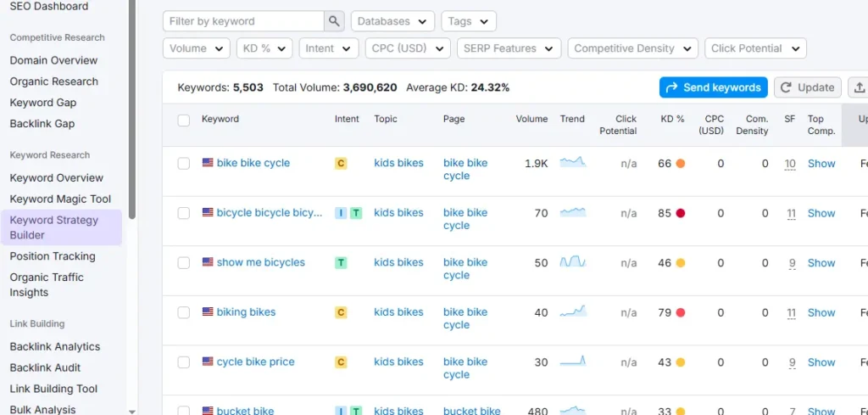The image size is (868, 415).
Task: Check the box for biking bikes
Action: 184,313
